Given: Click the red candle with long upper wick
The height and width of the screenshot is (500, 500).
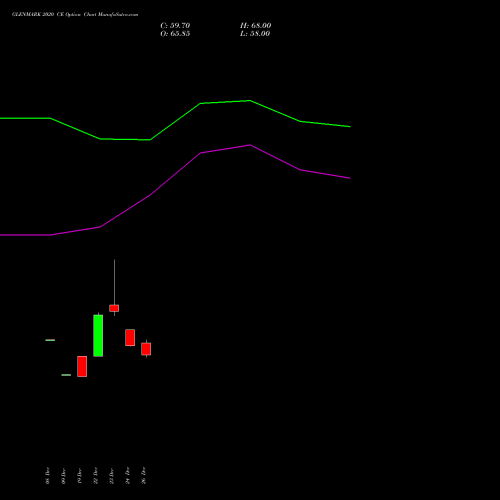Looking at the screenshot, I should pos(114,308).
